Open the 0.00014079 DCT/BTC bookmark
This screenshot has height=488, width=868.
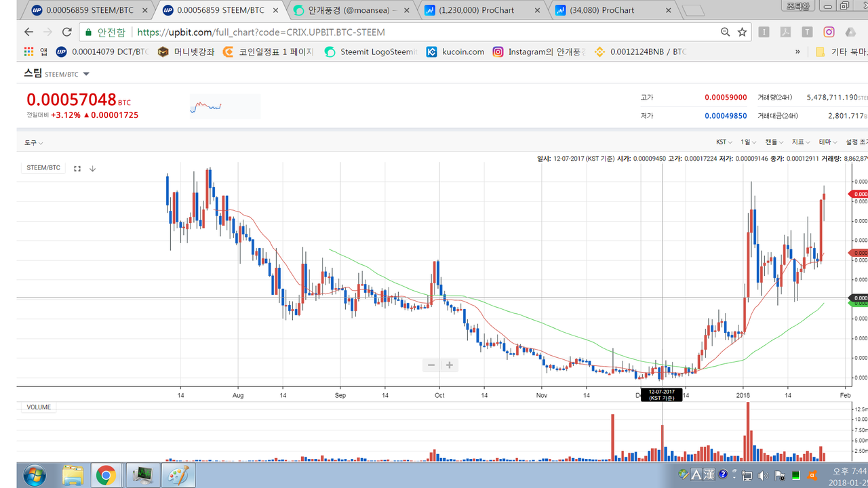[102, 52]
